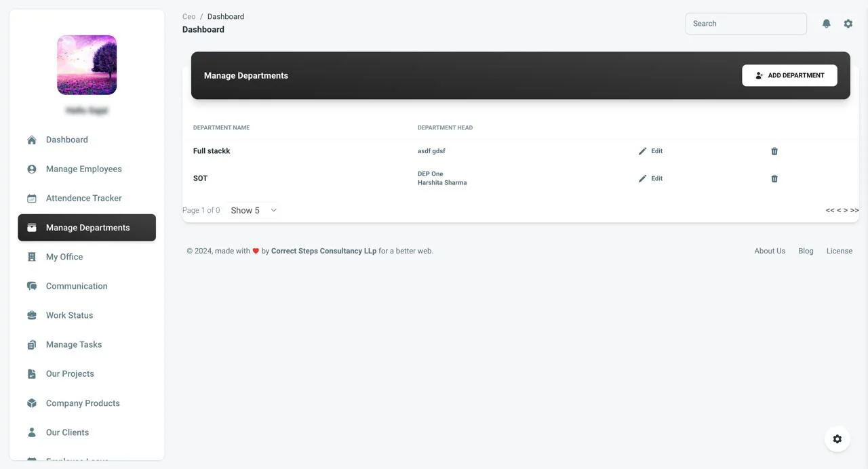Open Attendence Tracker in sidebar
Image resolution: width=868 pixels, height=469 pixels.
click(83, 198)
